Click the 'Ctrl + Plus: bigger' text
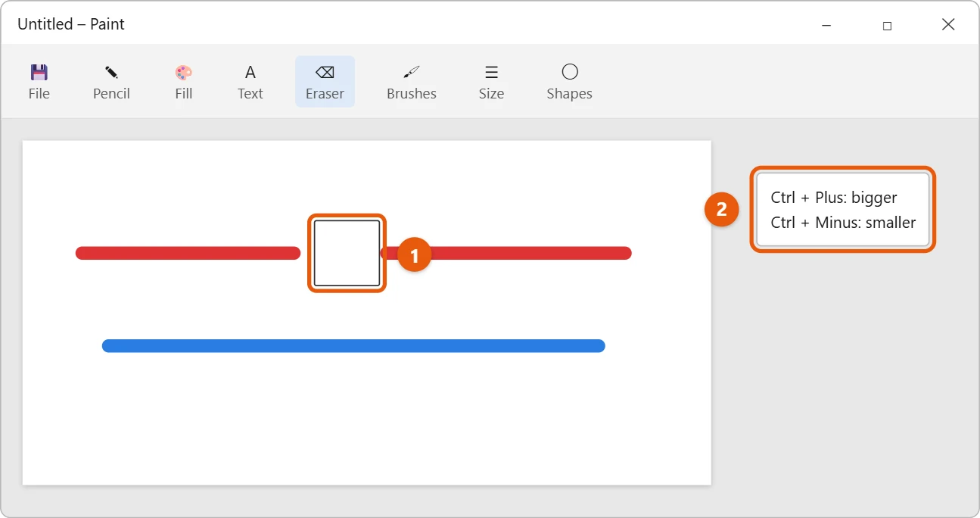This screenshot has height=518, width=980. (834, 198)
